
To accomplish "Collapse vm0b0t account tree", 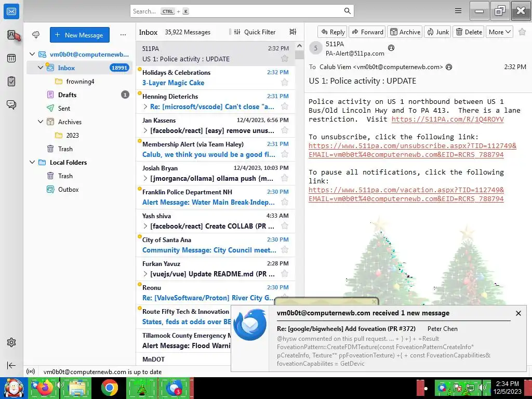I will pos(32,54).
